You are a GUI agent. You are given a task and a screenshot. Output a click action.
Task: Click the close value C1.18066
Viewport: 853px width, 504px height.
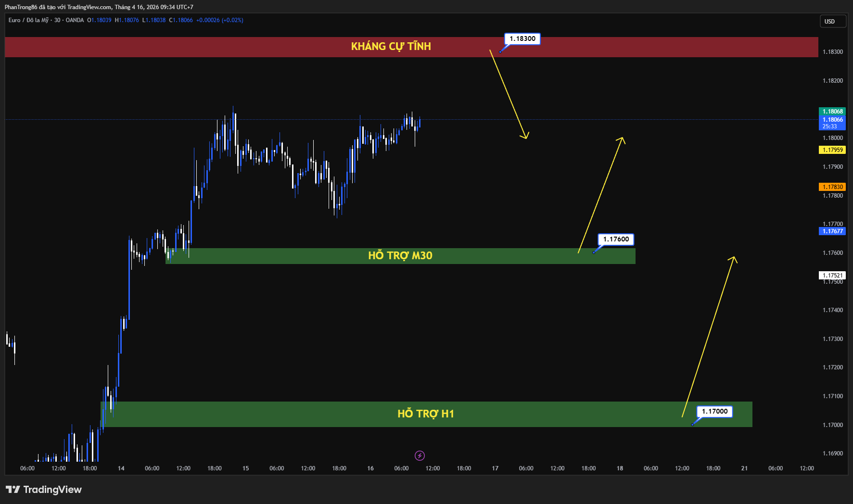pyautogui.click(x=181, y=20)
